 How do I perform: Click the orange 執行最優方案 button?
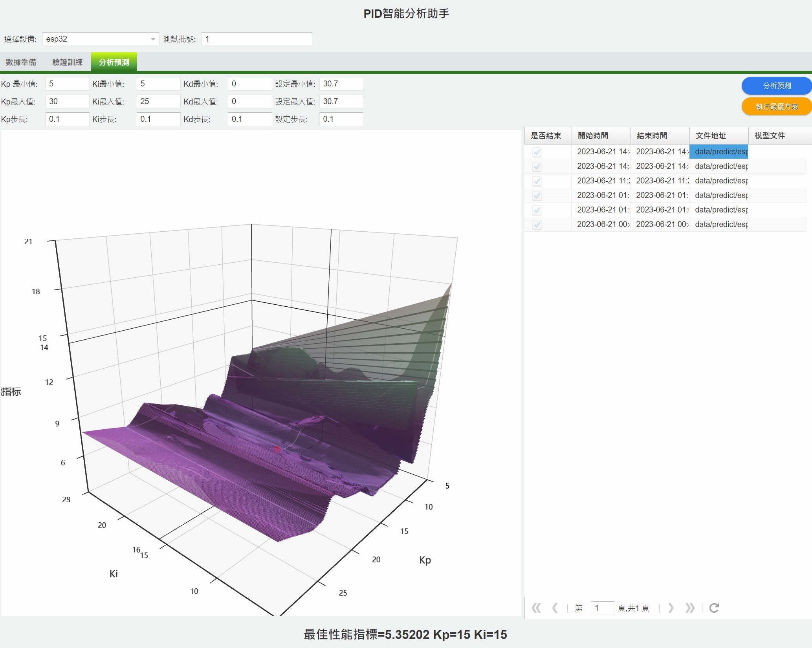point(776,106)
